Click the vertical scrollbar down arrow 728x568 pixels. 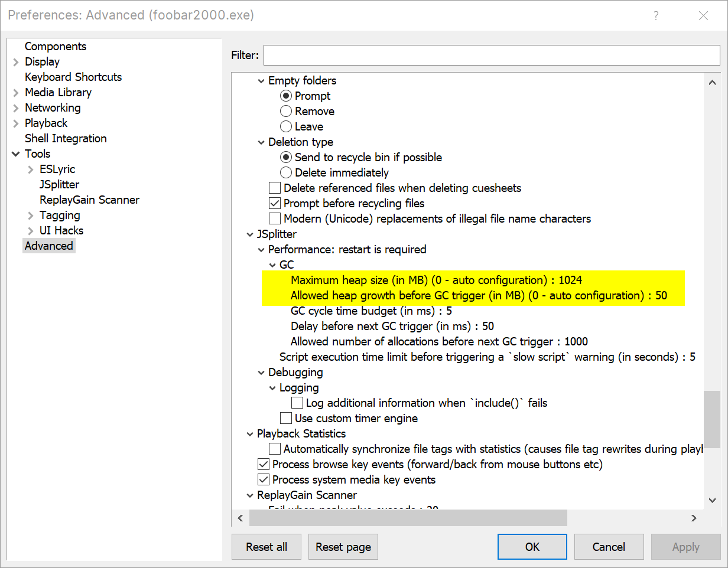[x=713, y=500]
